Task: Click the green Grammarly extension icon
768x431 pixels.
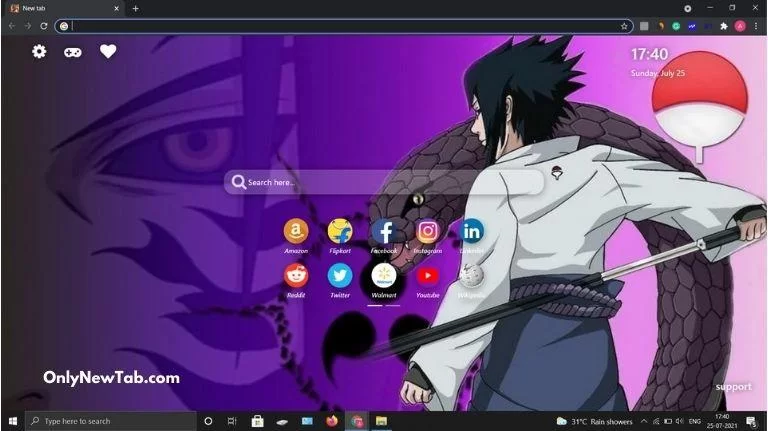Action: click(x=676, y=26)
